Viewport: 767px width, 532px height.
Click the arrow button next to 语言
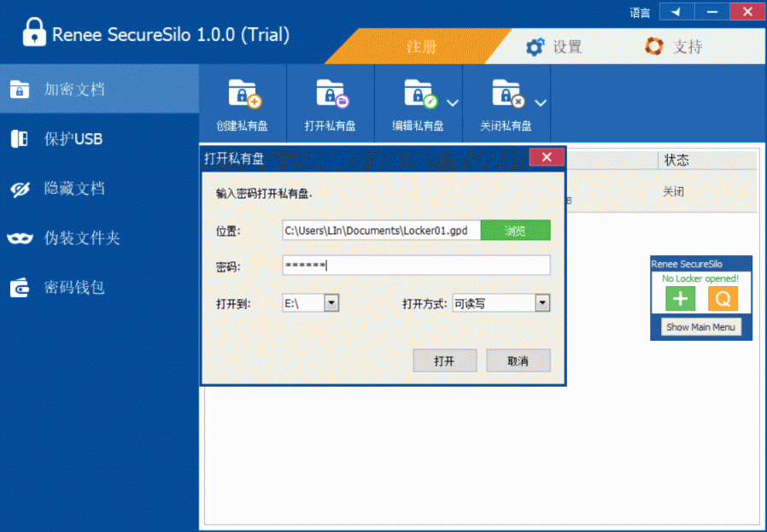click(x=676, y=12)
